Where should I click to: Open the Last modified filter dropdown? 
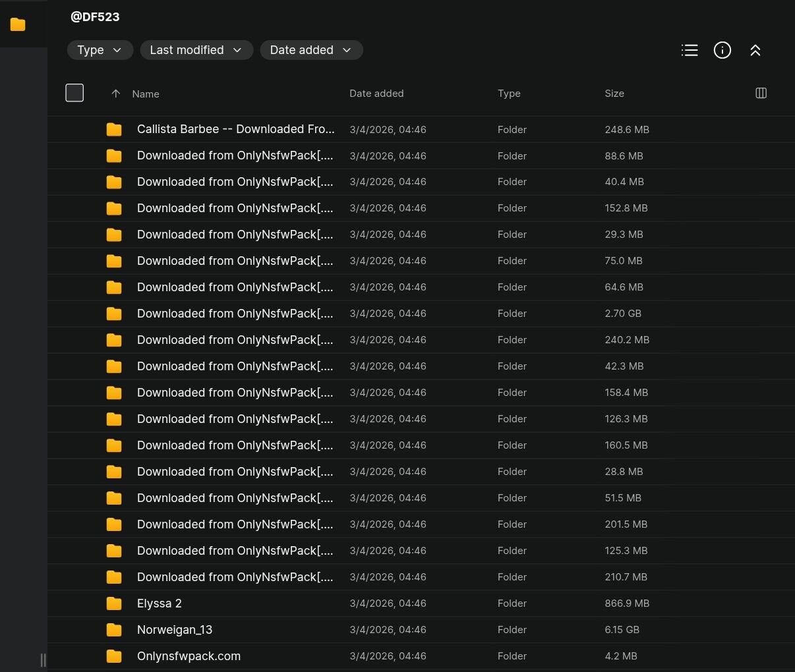pyautogui.click(x=196, y=50)
